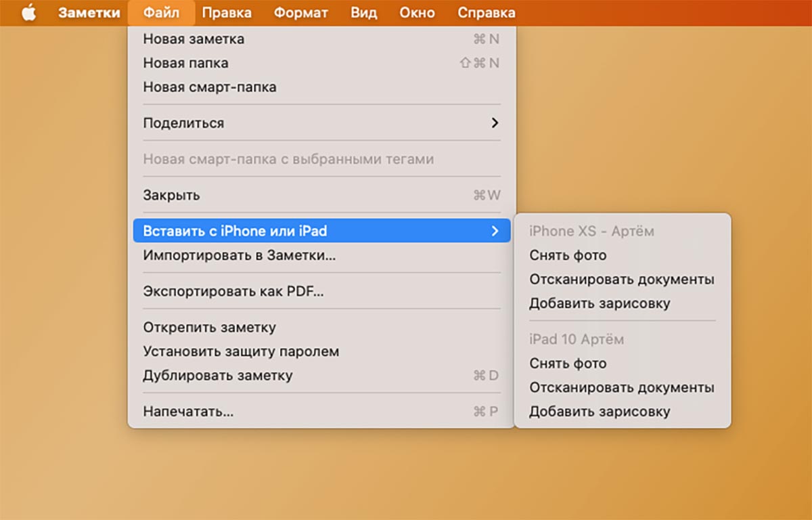This screenshot has height=520, width=812.
Task: Open the Окно menu
Action: tap(417, 13)
